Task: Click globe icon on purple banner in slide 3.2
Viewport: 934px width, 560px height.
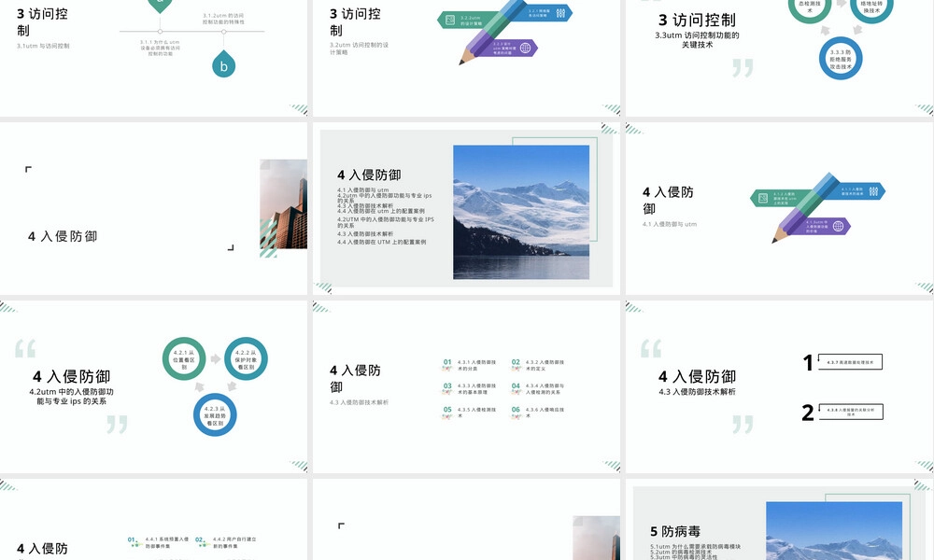Action: (x=525, y=49)
